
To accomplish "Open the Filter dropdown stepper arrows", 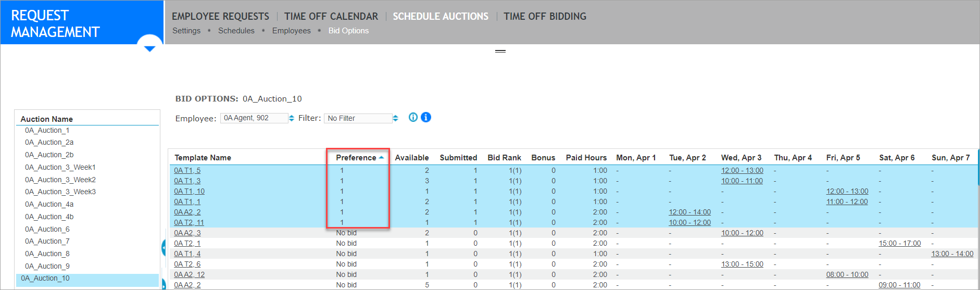I will (396, 118).
